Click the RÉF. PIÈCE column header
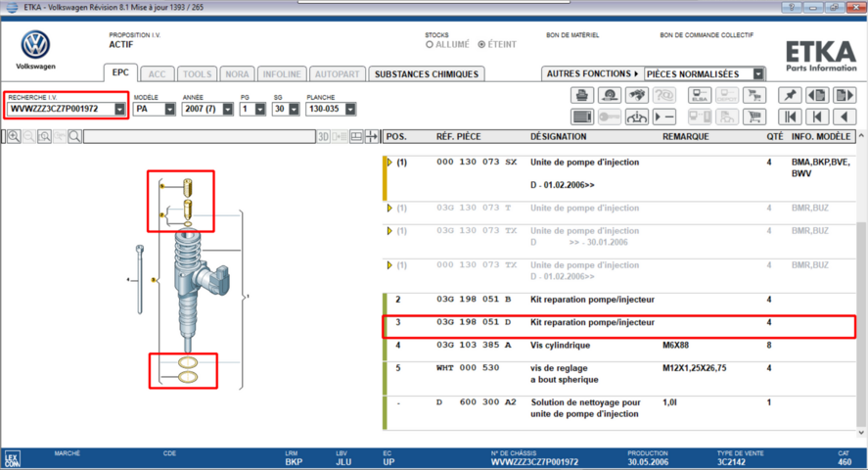 [x=458, y=137]
